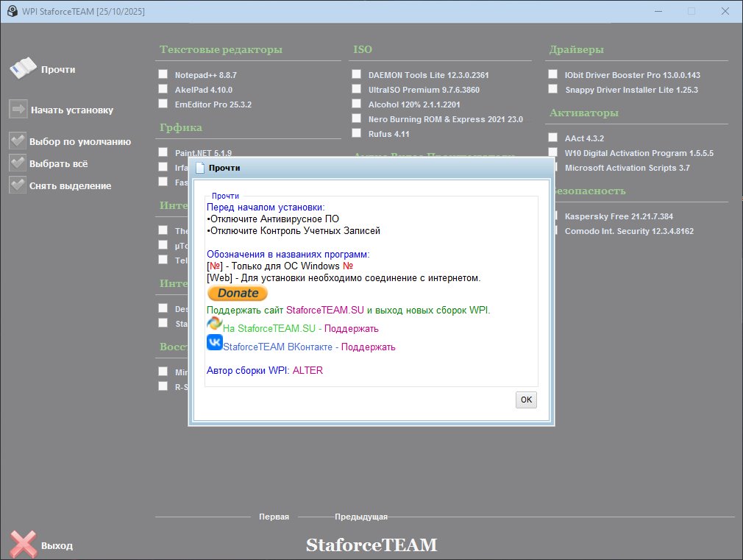Check DAEMON Tools Lite checkbox
The width and height of the screenshot is (743, 560).
(357, 74)
